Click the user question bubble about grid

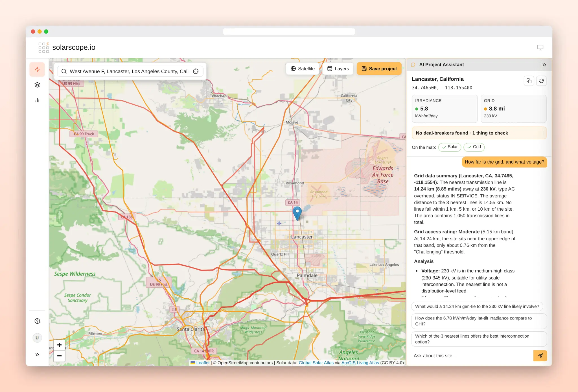[504, 162]
